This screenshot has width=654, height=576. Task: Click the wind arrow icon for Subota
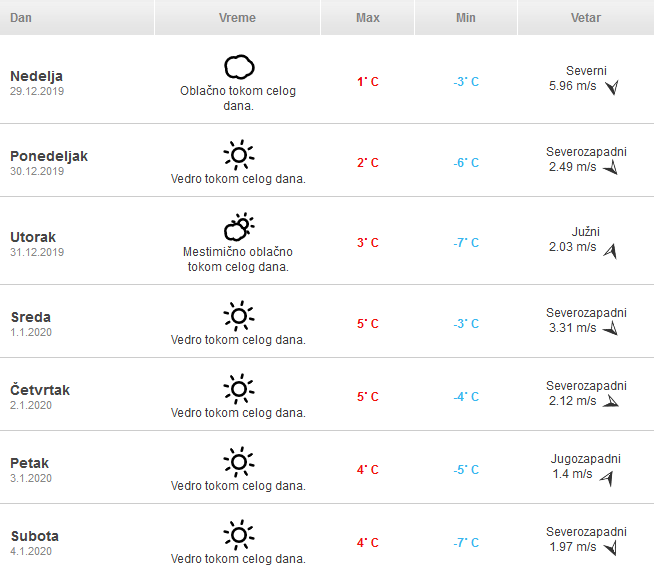point(611,548)
